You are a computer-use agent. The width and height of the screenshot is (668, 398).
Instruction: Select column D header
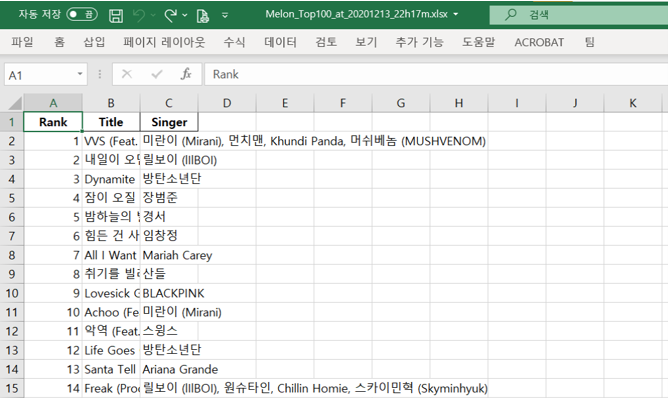pyautogui.click(x=227, y=103)
